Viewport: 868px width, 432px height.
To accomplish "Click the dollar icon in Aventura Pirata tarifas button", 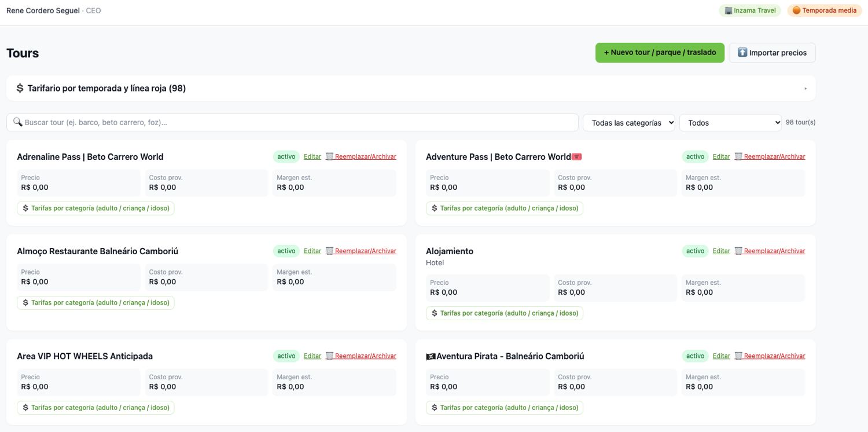I will click(435, 408).
